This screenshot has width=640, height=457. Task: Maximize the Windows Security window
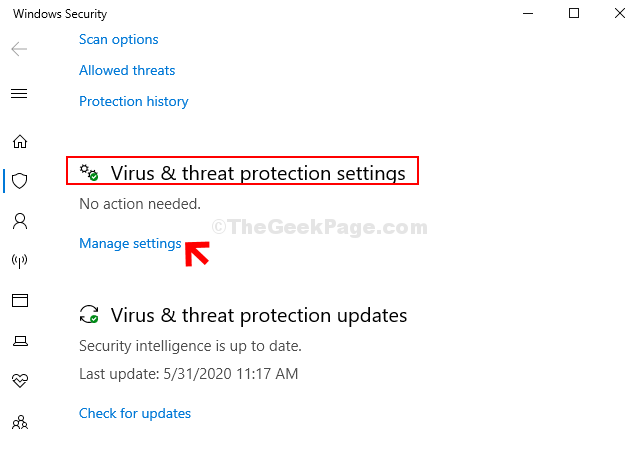tap(574, 13)
